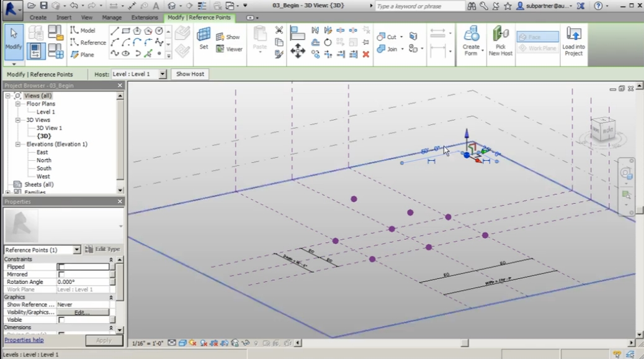The image size is (644, 359).
Task: Toggle the Flipped checkbox
Action: 61,266
